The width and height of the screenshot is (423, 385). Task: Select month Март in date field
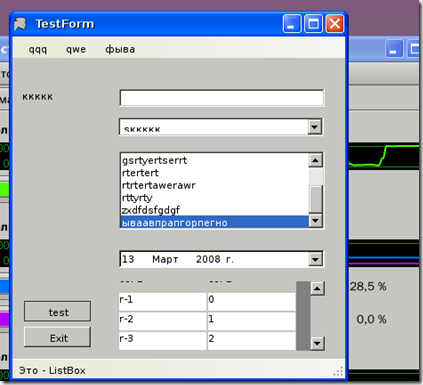[165, 259]
